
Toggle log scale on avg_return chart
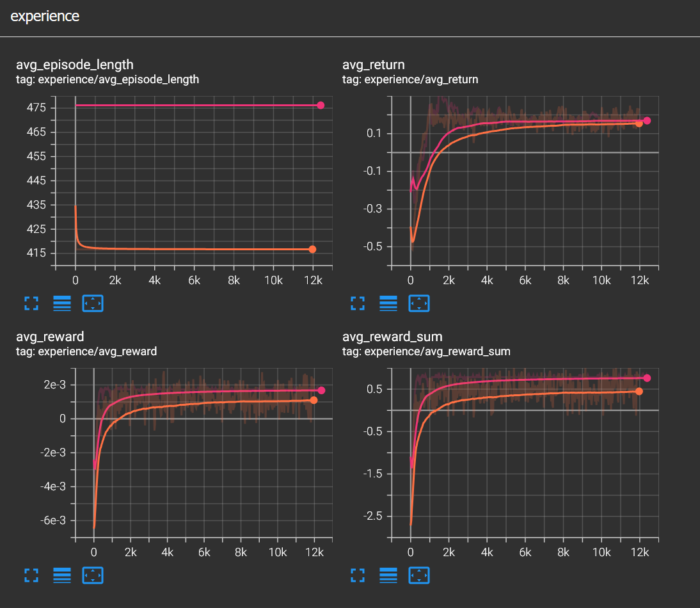pyautogui.click(x=388, y=303)
